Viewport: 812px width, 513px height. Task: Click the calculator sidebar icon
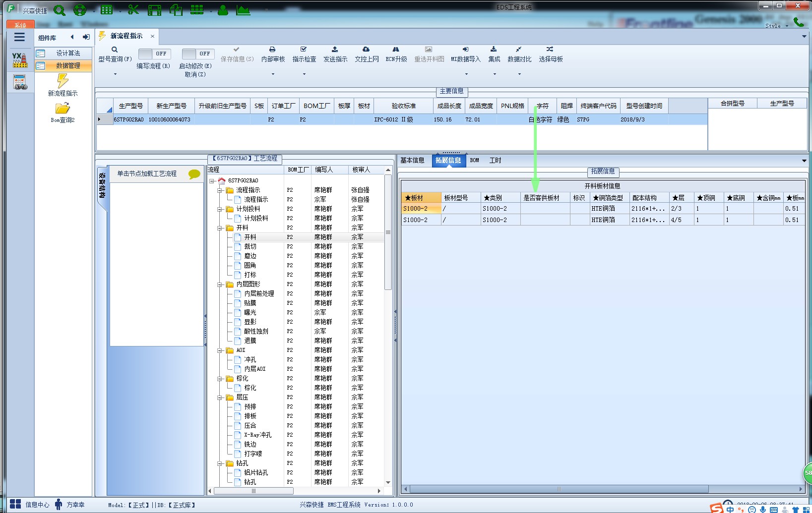point(20,82)
